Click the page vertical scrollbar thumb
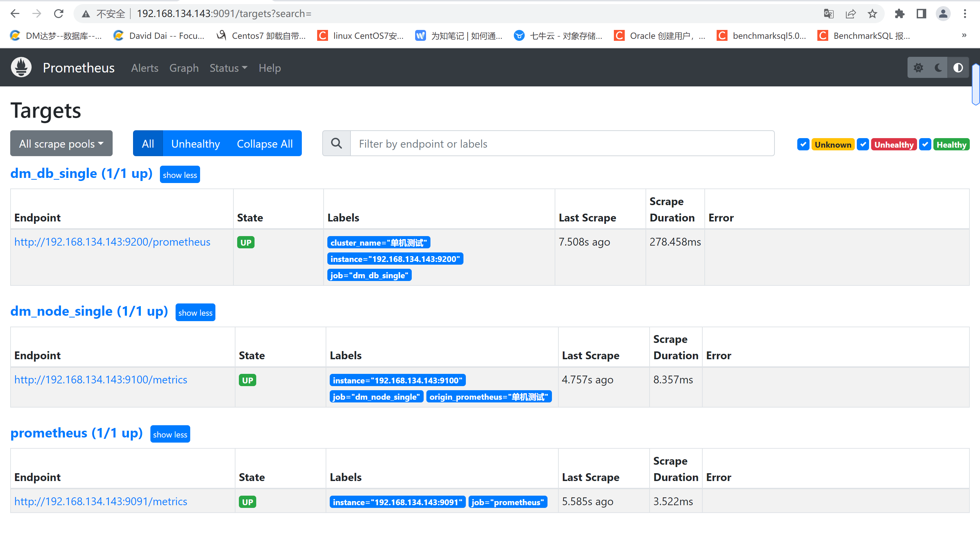 click(976, 84)
